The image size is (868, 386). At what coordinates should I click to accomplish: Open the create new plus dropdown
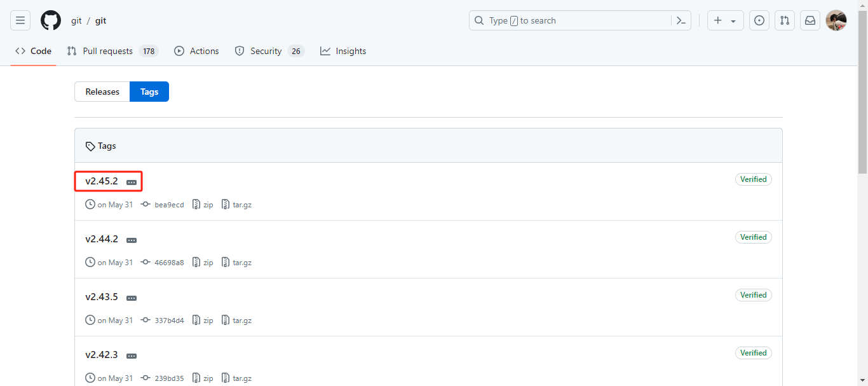point(725,20)
